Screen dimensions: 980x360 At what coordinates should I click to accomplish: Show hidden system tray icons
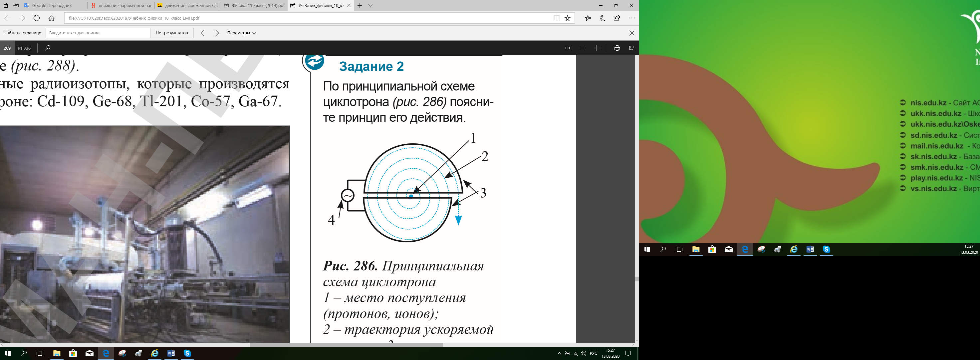coord(559,354)
